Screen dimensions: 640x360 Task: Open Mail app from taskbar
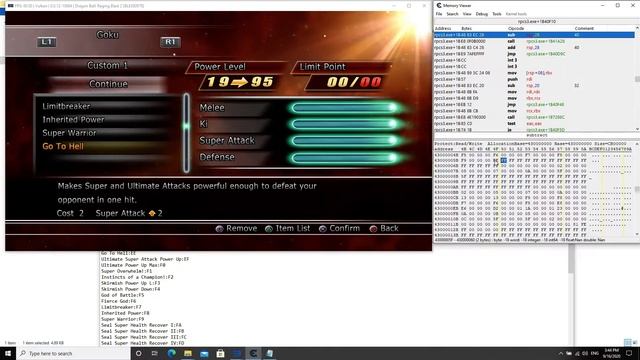204,353
